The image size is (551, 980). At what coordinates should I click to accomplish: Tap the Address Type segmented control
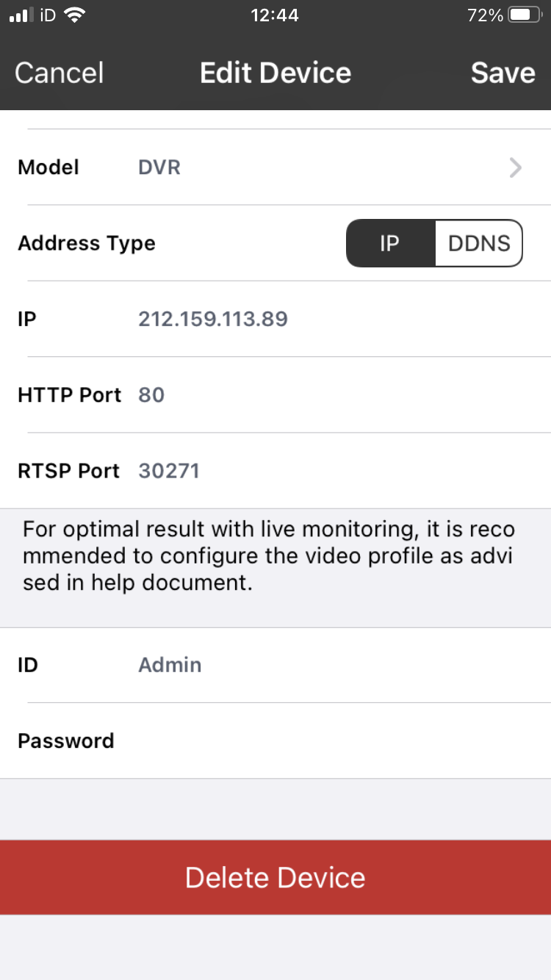(434, 243)
